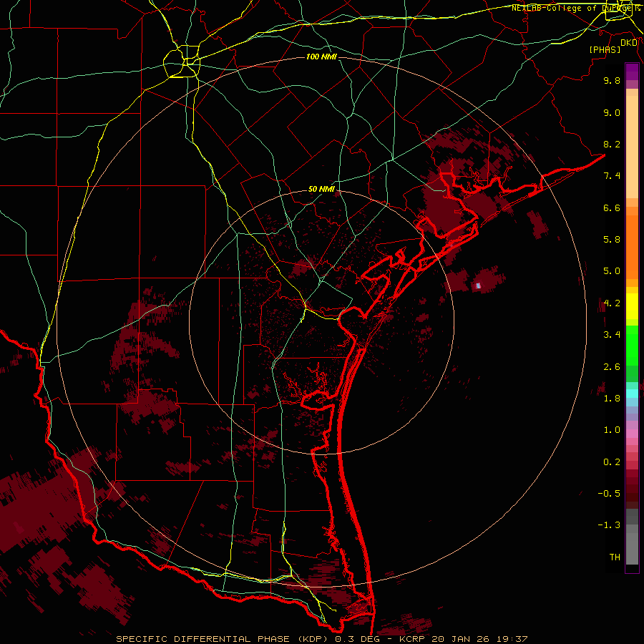Click the 9.0 scale label
The height and width of the screenshot is (644, 644).
612,112
